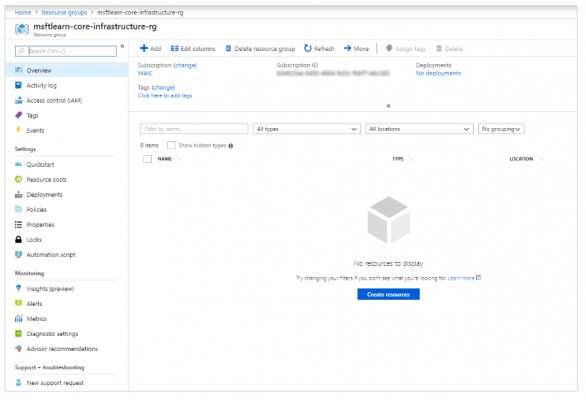This screenshot has width=586, height=400.
Task: Click the greyed Delete toolbar item
Action: tap(450, 49)
